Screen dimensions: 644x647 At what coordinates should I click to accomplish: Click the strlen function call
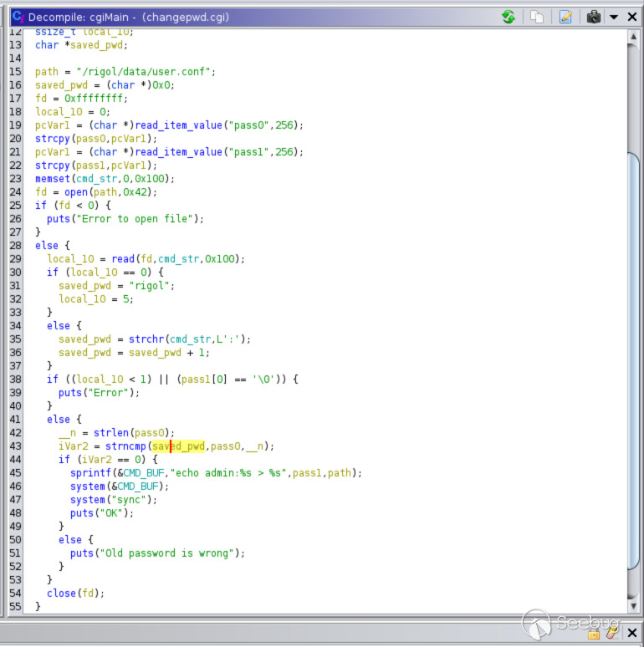[x=111, y=433]
